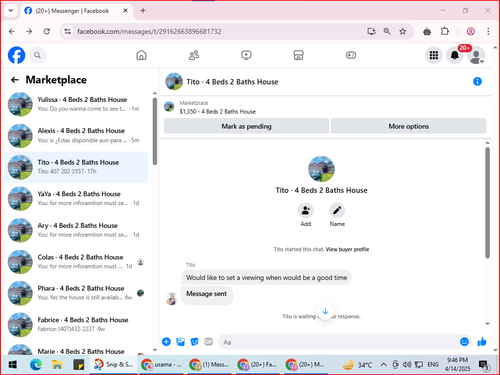Go to Facebook Home icon

point(141,55)
